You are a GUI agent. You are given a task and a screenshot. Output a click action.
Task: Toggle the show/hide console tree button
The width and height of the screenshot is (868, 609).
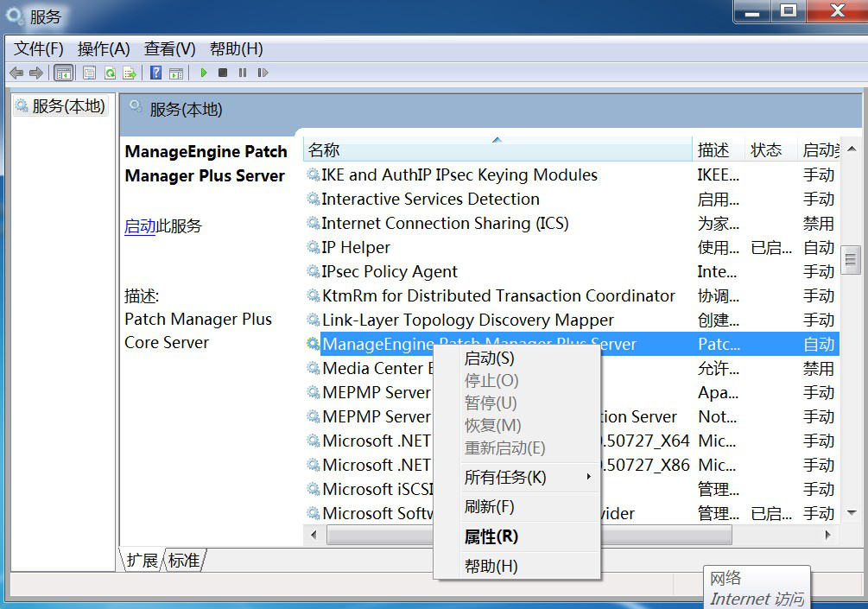click(x=63, y=73)
